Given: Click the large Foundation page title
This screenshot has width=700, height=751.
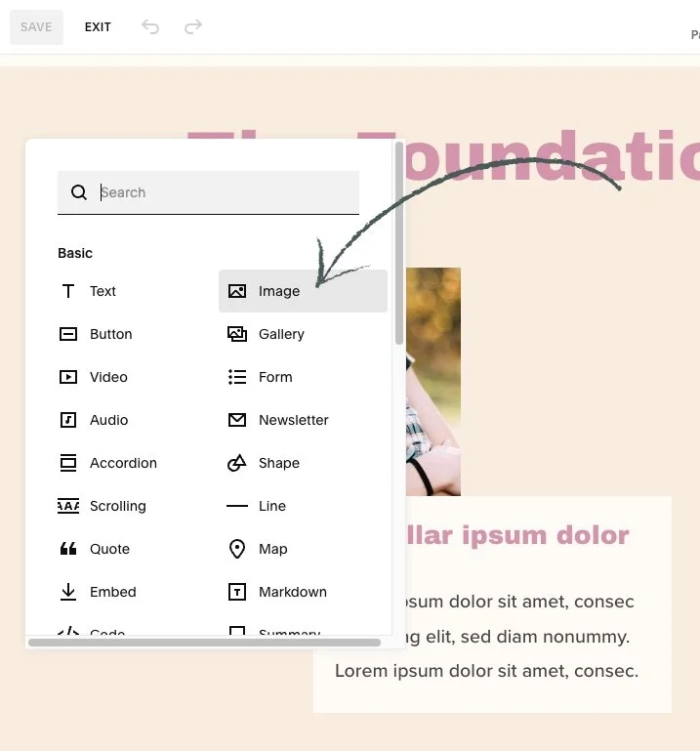Looking at the screenshot, I should coord(551,155).
